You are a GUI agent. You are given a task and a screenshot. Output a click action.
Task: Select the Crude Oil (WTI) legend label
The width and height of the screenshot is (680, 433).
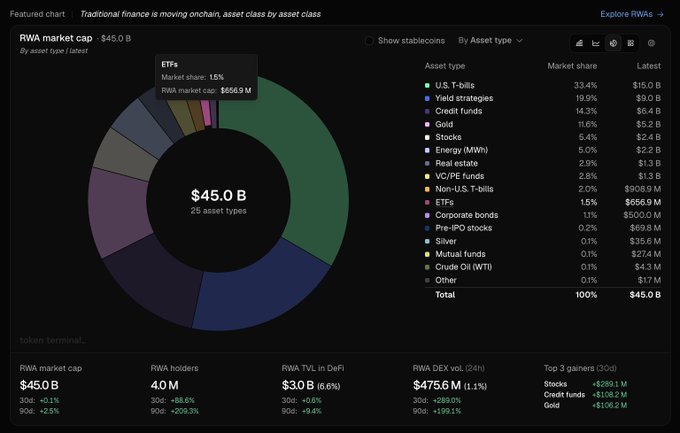click(463, 267)
